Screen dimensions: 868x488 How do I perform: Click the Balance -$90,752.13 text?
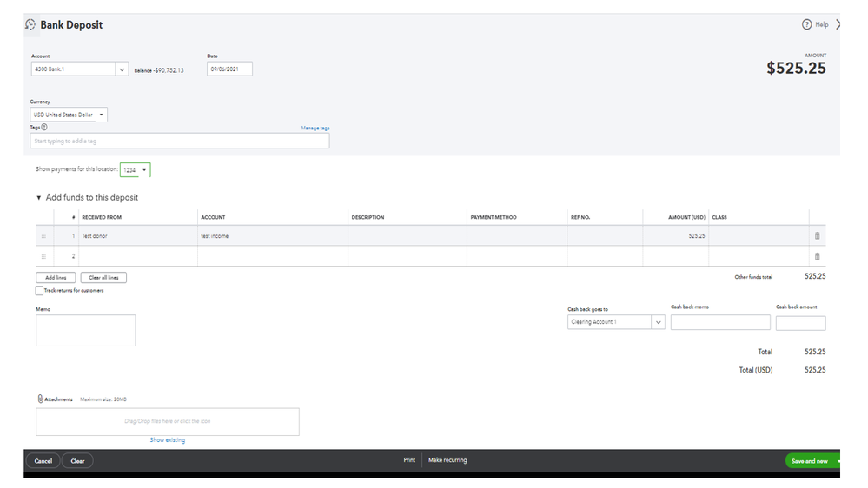tap(159, 70)
